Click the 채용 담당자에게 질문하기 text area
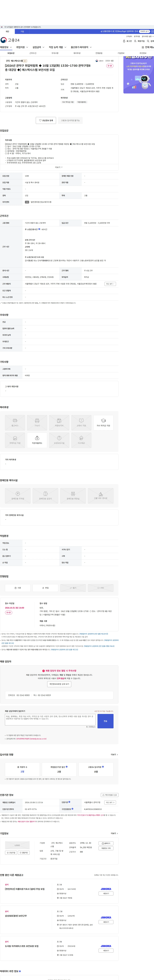154x980 pixels. pyautogui.click(x=50, y=719)
